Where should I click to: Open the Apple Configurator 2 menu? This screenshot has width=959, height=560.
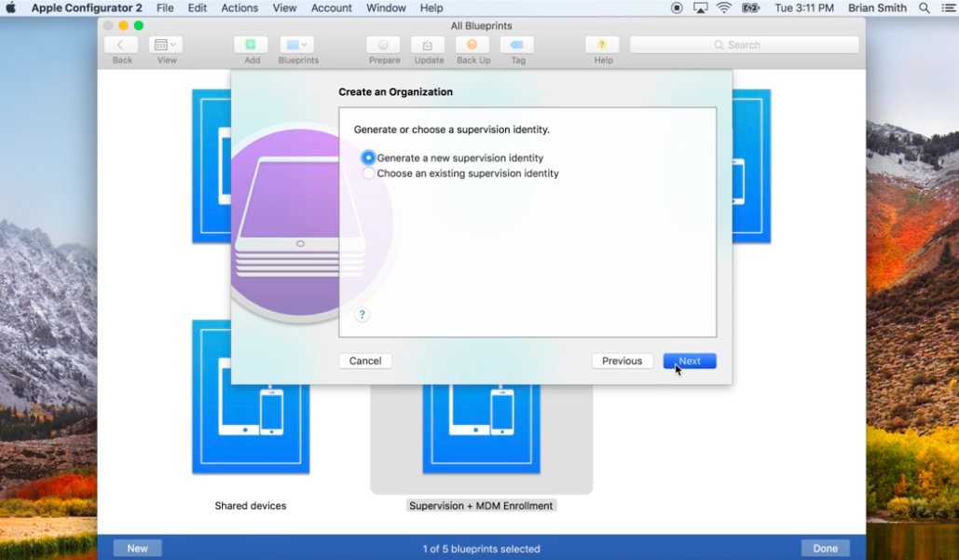coord(87,8)
